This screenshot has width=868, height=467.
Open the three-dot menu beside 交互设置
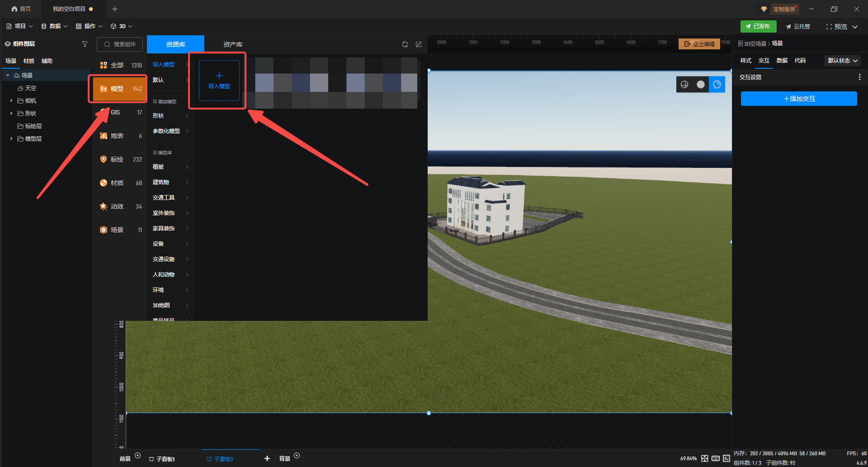click(859, 77)
